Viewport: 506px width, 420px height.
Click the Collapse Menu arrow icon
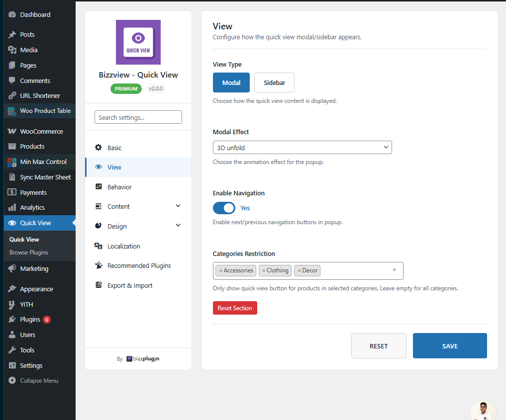(12, 381)
